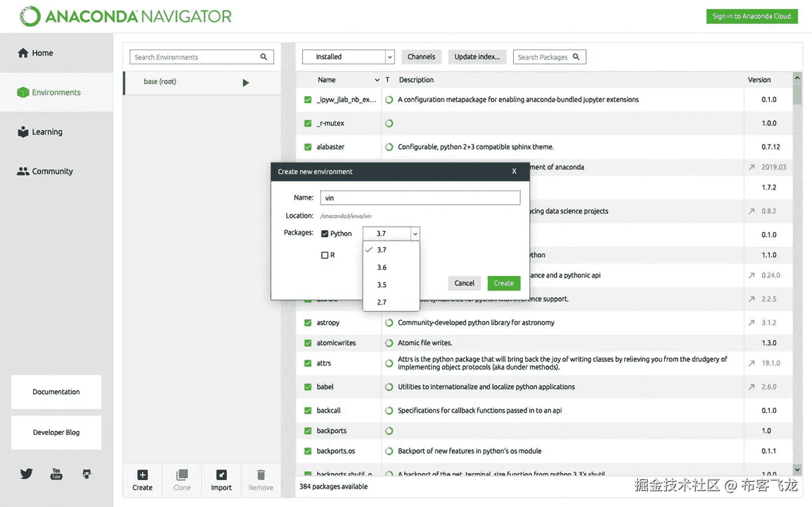Image resolution: width=812 pixels, height=507 pixels.
Task: Open the Installed filter dropdown
Action: tap(348, 57)
